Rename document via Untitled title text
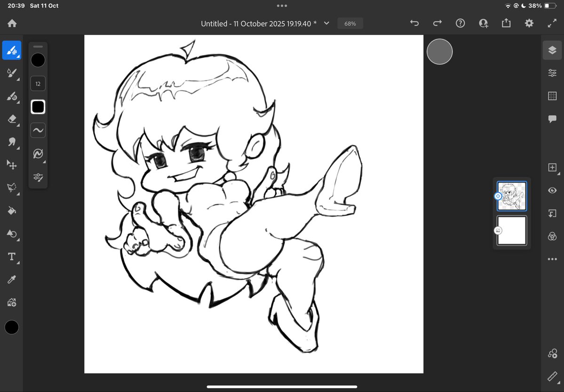The width and height of the screenshot is (564, 392). click(x=259, y=24)
